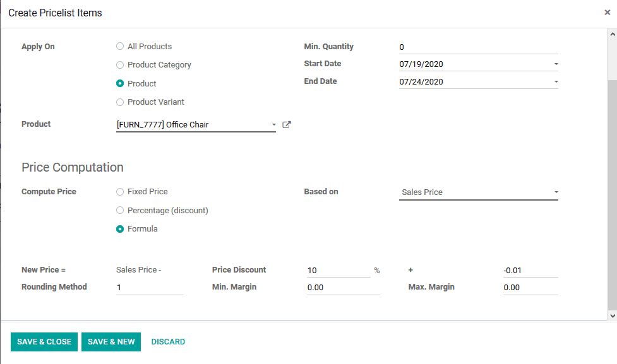
Task: Open the End Date picker arrow
Action: coord(556,82)
